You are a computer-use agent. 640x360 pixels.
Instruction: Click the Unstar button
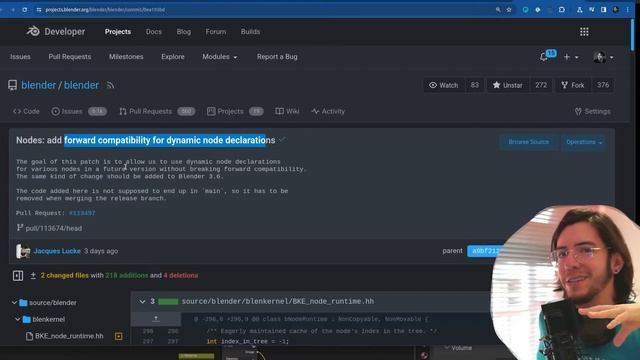click(508, 85)
